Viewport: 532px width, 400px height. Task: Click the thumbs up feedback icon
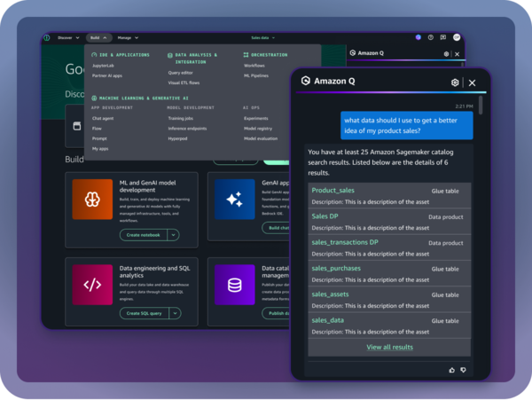point(451,369)
